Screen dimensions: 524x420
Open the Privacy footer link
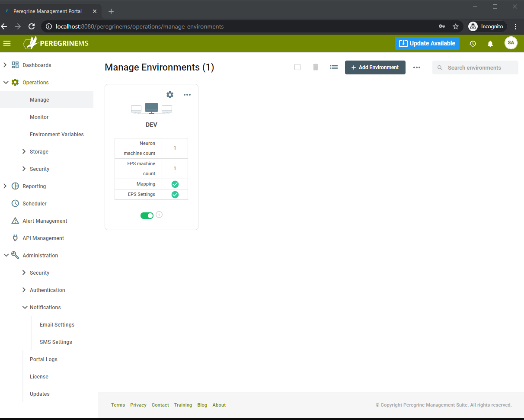[x=138, y=405]
